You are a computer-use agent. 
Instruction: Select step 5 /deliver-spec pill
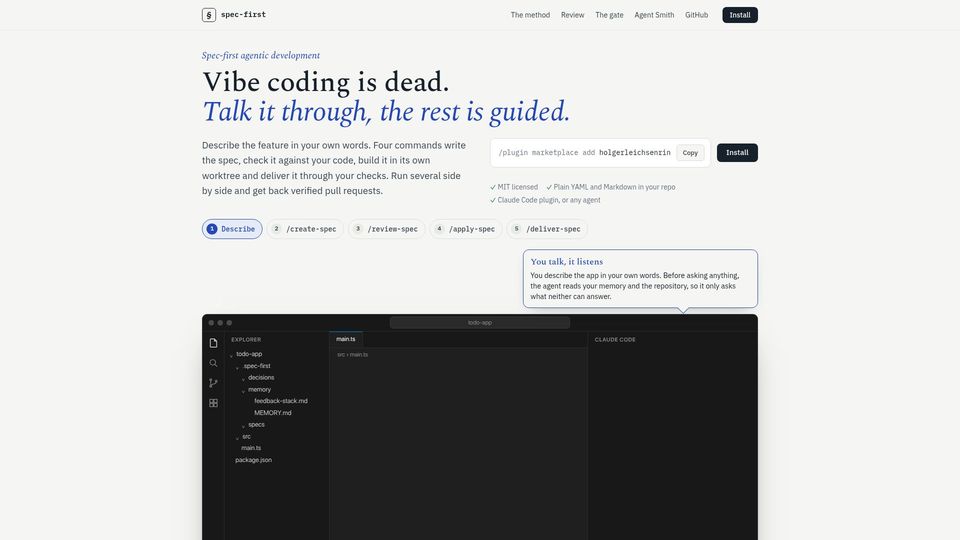[547, 229]
